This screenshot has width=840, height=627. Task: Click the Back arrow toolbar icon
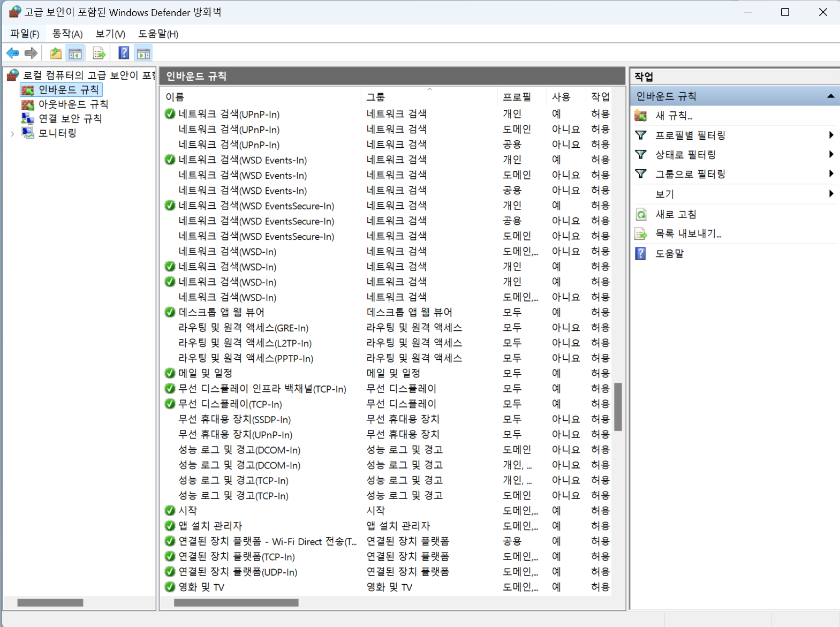13,53
